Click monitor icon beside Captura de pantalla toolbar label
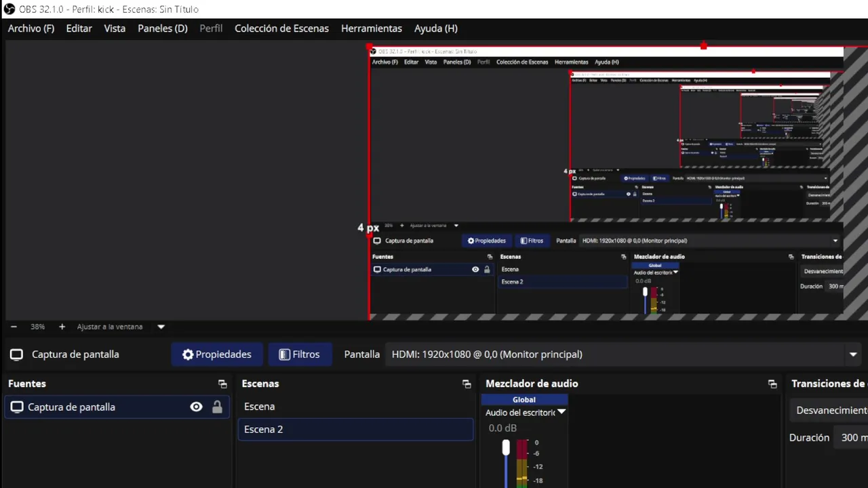 click(x=16, y=354)
